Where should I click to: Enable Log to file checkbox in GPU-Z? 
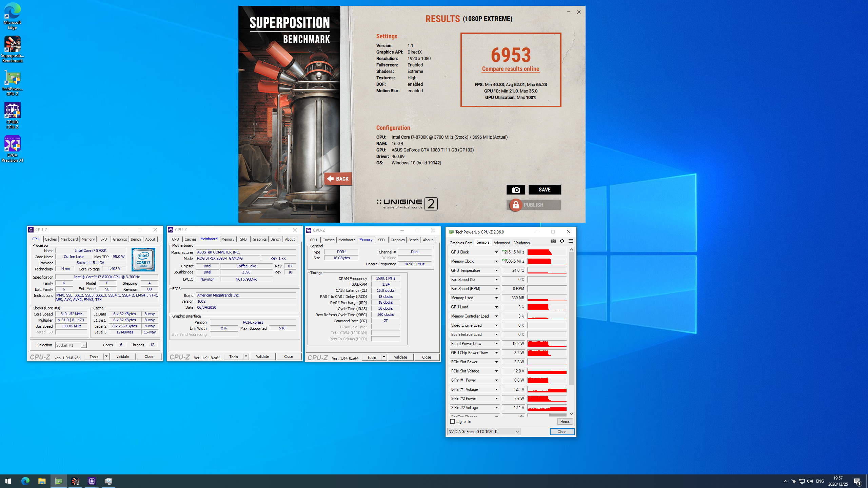coord(452,421)
